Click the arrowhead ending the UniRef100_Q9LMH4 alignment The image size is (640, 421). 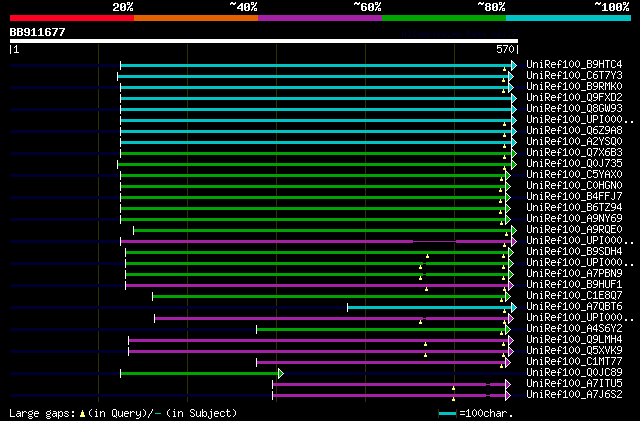511,341
